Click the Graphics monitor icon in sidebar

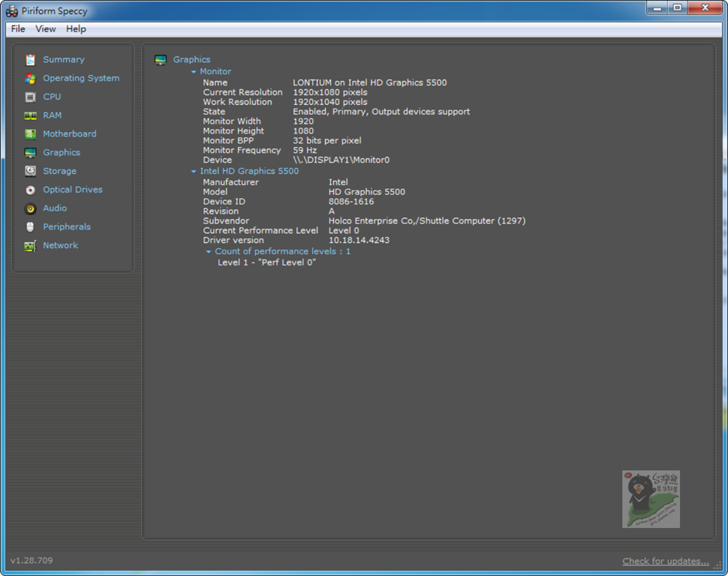point(30,153)
